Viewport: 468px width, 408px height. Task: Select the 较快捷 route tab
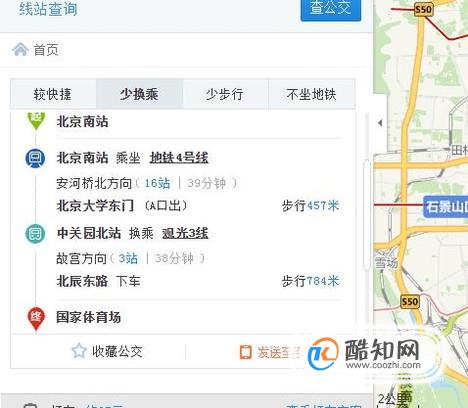53,94
